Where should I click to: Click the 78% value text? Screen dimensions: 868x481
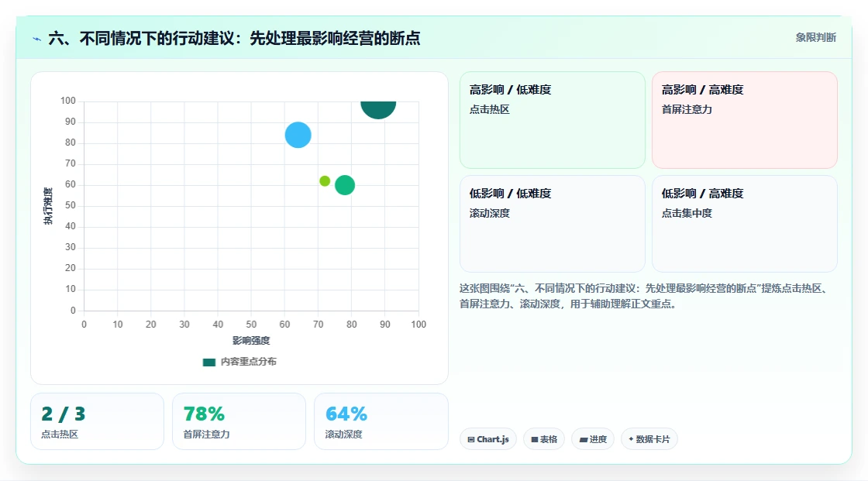click(205, 414)
